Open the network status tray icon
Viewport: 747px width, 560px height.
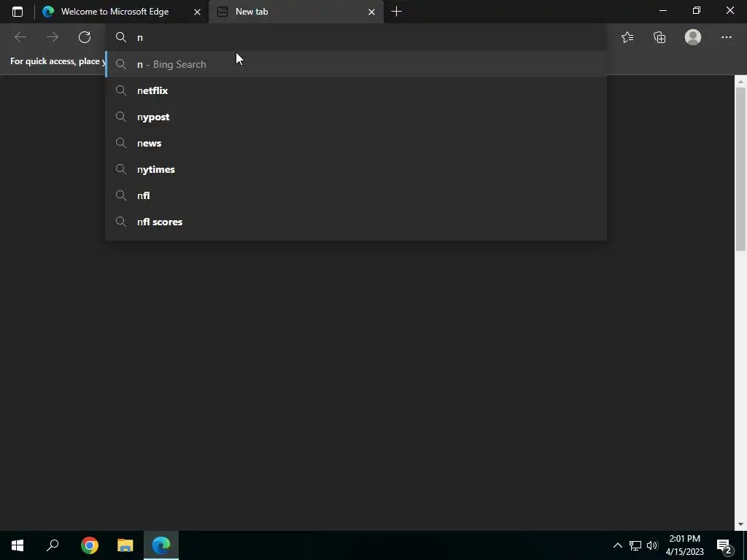(635, 545)
